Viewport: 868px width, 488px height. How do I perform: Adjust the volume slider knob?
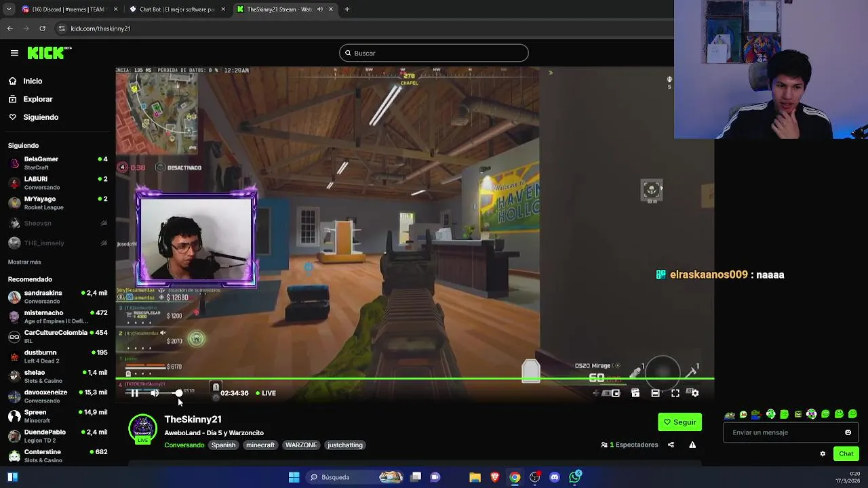[x=178, y=393]
